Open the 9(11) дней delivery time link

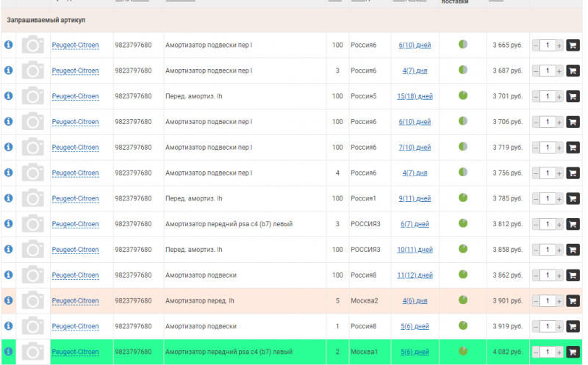pos(415,198)
